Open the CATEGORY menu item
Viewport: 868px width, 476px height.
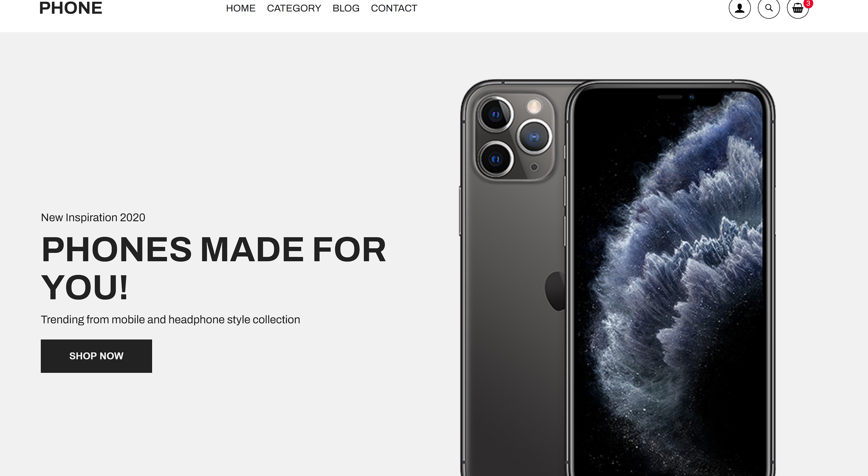tap(294, 8)
